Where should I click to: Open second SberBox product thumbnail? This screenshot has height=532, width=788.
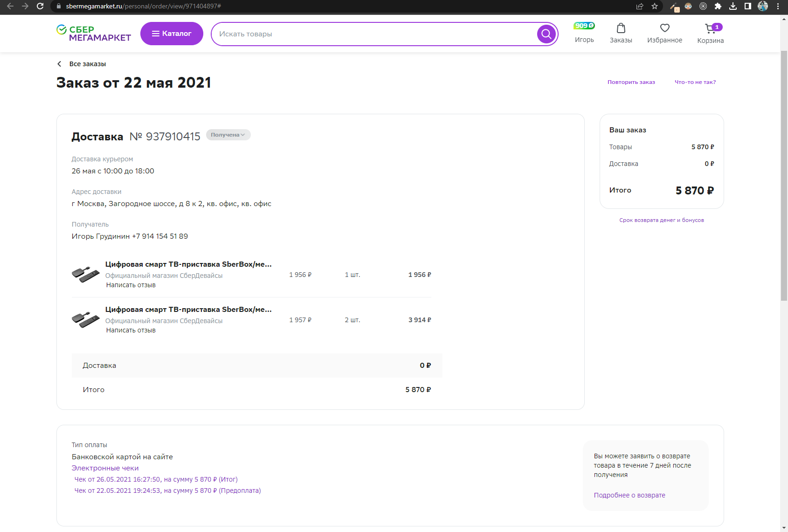pos(85,320)
